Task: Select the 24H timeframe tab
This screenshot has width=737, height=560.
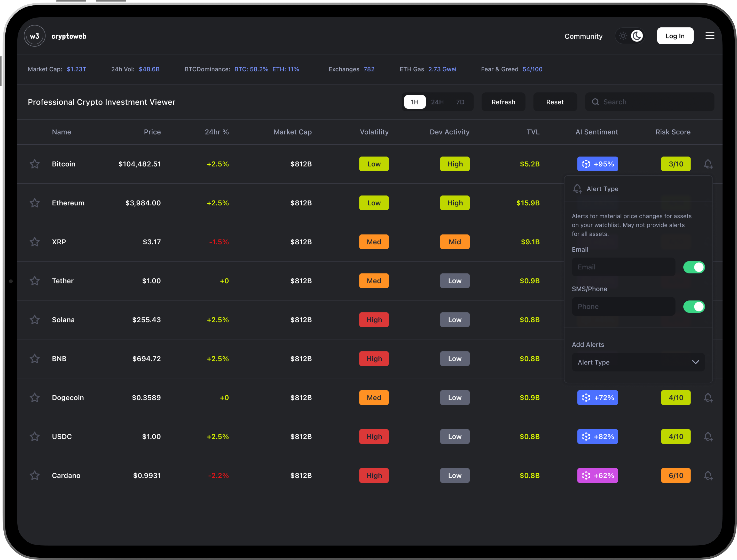Action: [437, 102]
